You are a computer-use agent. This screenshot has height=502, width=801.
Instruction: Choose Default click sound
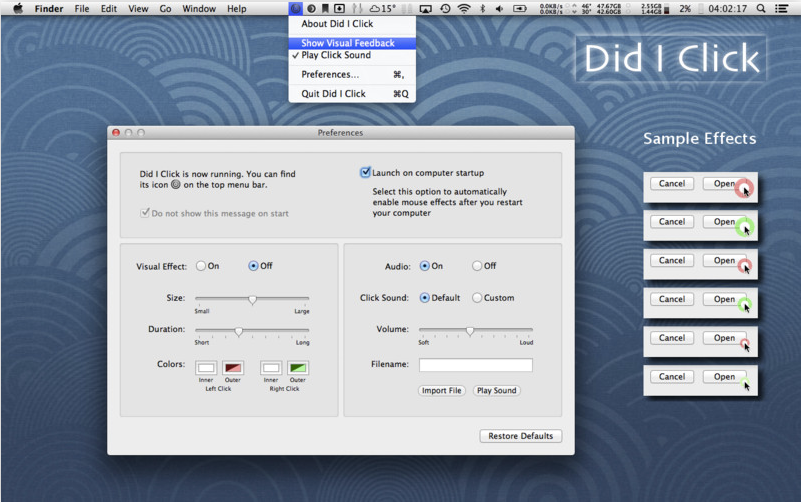coord(425,298)
